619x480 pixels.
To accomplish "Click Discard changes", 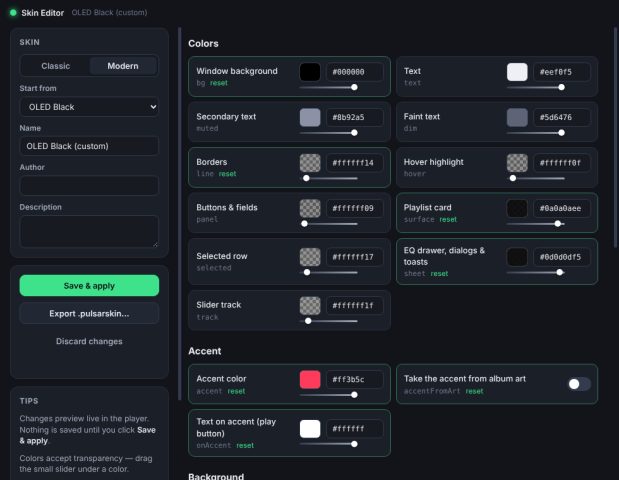I will pos(89,341).
